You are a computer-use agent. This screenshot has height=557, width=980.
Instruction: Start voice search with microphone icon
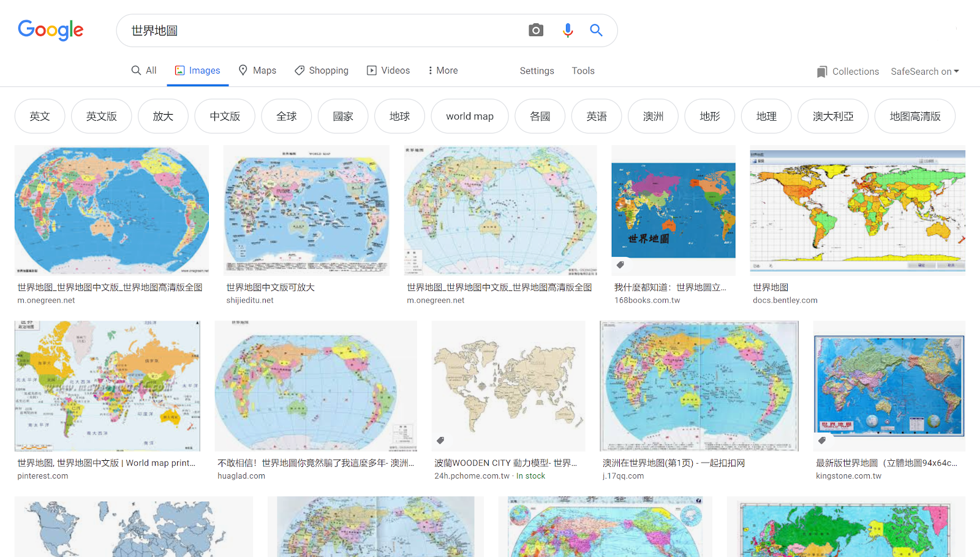coord(568,30)
